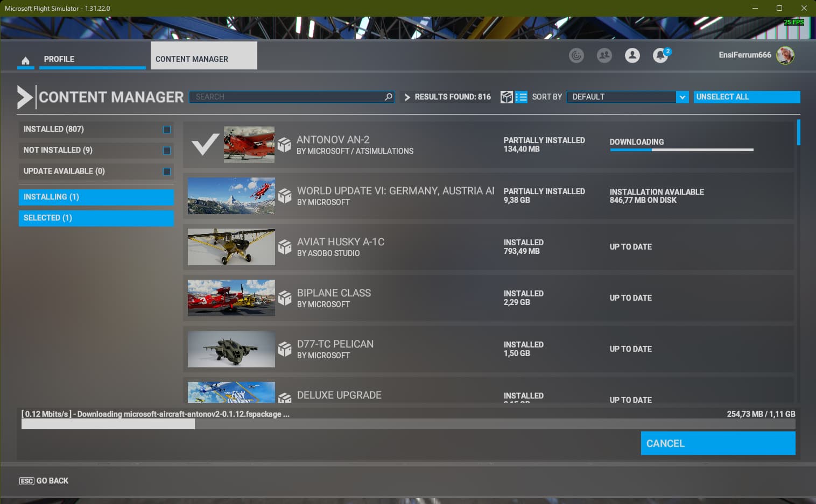Open the Biplane Class thumbnail
Screen dimensions: 816x504
pos(231,298)
